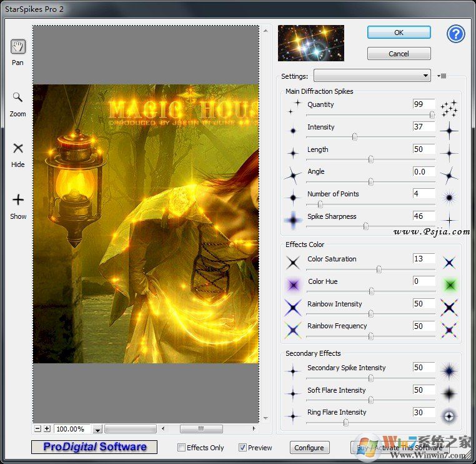Screen dimensions: 476x464
Task: Click the Show spikes tool
Action: (17, 200)
